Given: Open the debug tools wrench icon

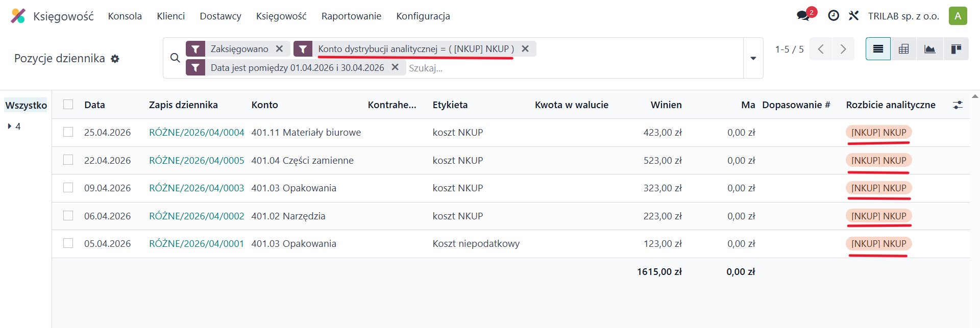Looking at the screenshot, I should [x=853, y=16].
